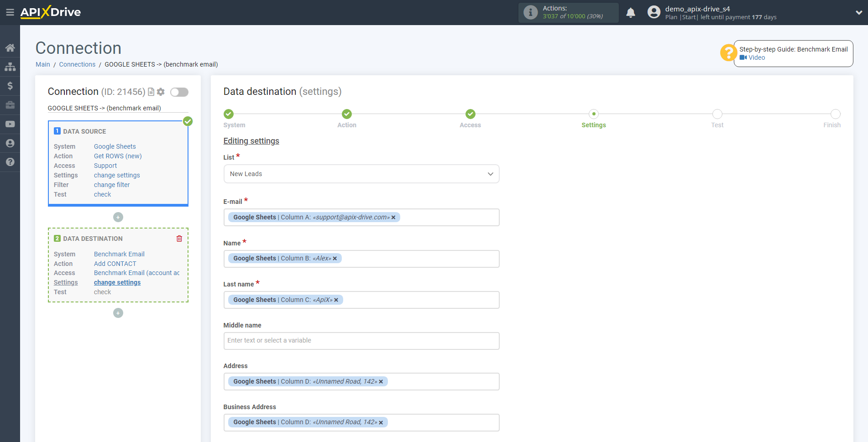Click data source change settings link
This screenshot has height=442, width=868.
tap(117, 175)
